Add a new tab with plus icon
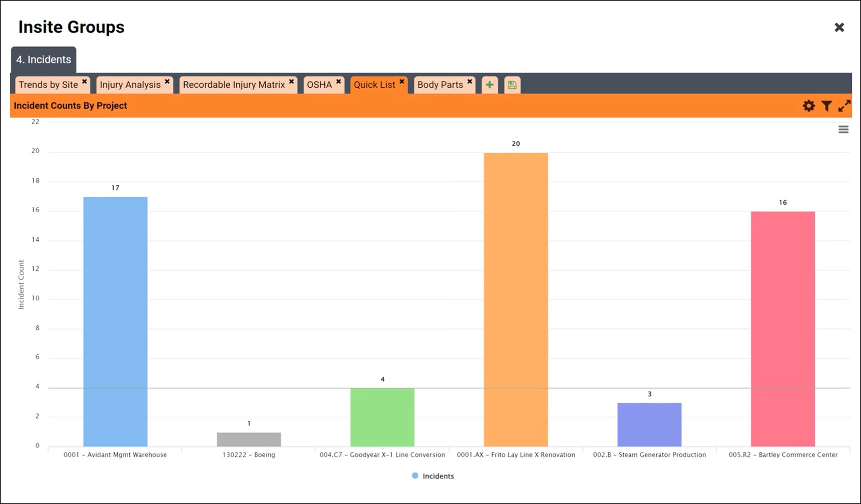Viewport: 861px width, 504px height. pos(489,85)
